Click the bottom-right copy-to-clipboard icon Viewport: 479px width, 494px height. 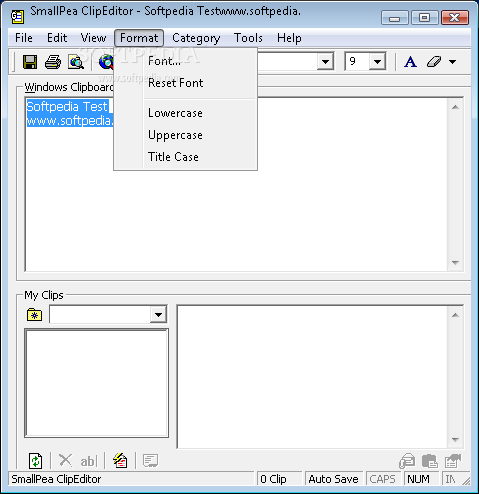[407, 461]
